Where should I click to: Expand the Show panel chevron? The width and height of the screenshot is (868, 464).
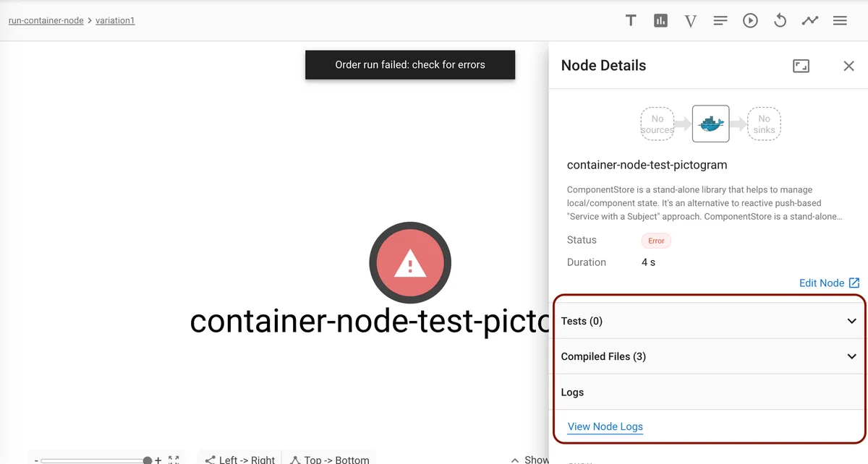pos(514,459)
